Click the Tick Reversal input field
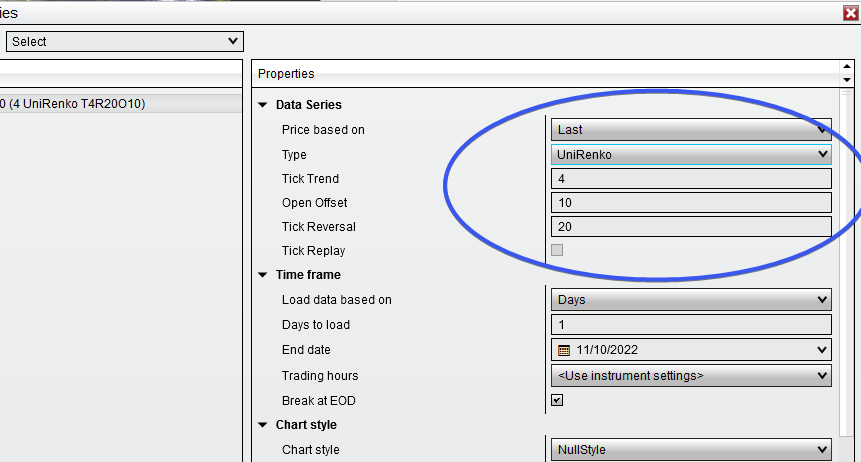The width and height of the screenshot is (861, 462). click(x=691, y=226)
